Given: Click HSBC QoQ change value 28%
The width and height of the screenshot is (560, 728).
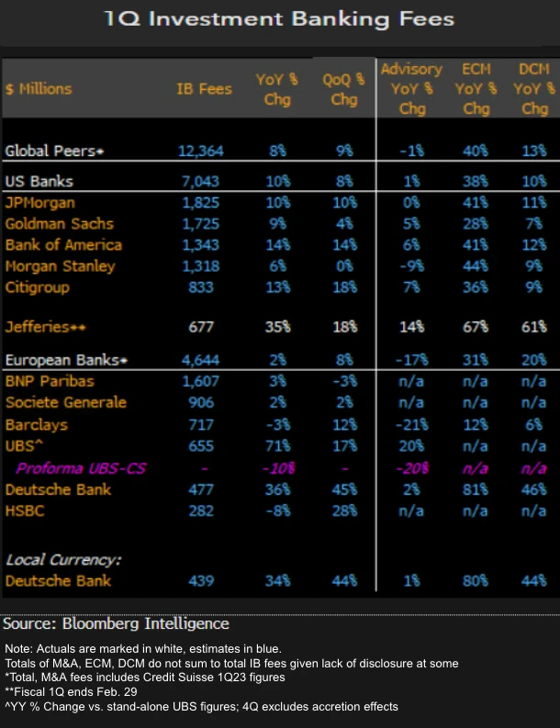Looking at the screenshot, I should click(344, 511).
